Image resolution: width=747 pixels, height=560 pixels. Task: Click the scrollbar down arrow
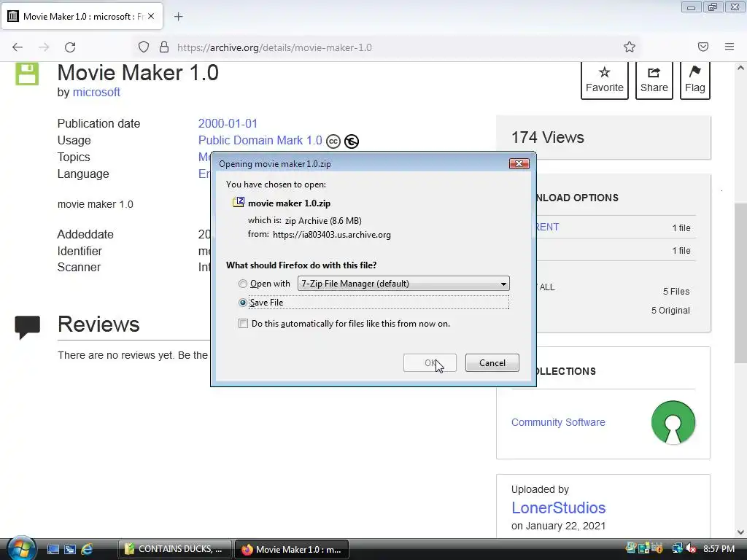pyautogui.click(x=740, y=532)
